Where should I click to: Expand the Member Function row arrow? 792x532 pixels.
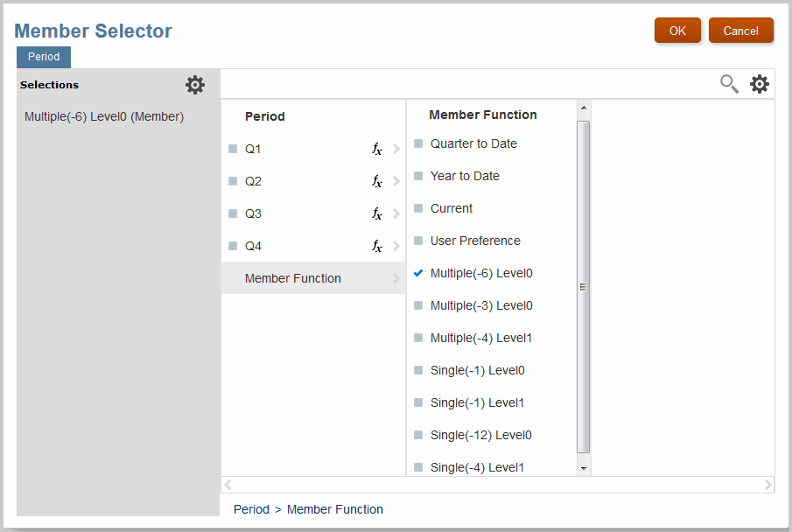point(396,278)
